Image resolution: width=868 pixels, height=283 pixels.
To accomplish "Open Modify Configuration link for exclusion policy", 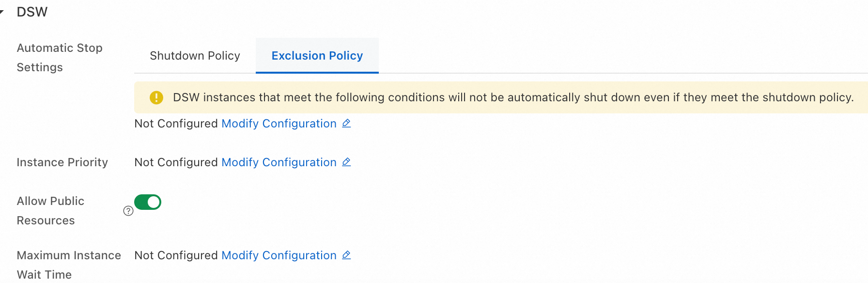I will [x=279, y=124].
